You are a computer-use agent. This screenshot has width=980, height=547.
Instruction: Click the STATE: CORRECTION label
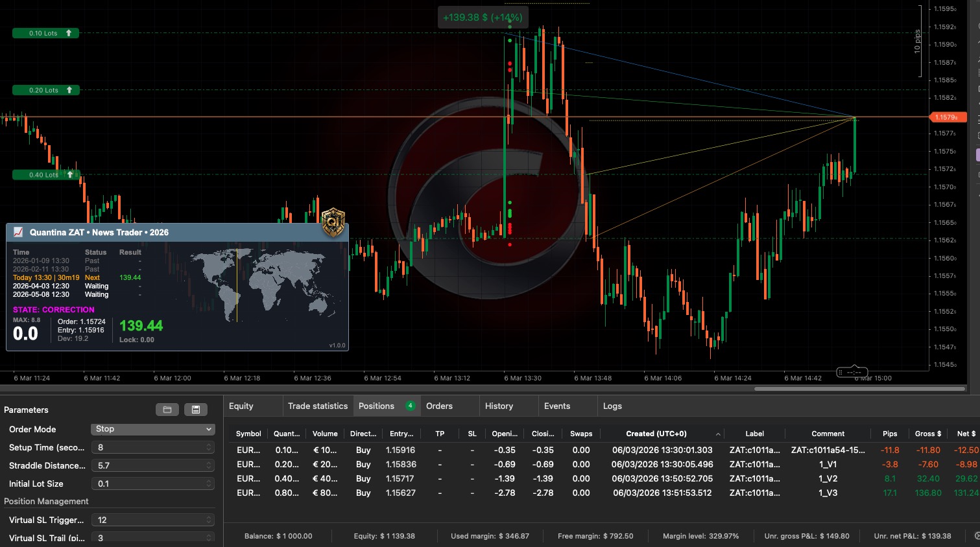54,310
